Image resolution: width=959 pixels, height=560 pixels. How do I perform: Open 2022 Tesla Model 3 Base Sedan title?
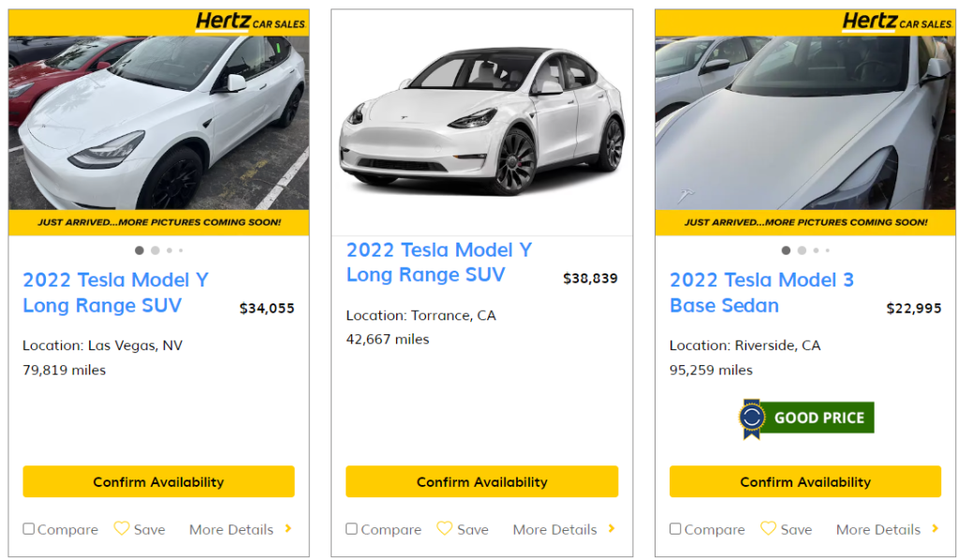coord(761,292)
